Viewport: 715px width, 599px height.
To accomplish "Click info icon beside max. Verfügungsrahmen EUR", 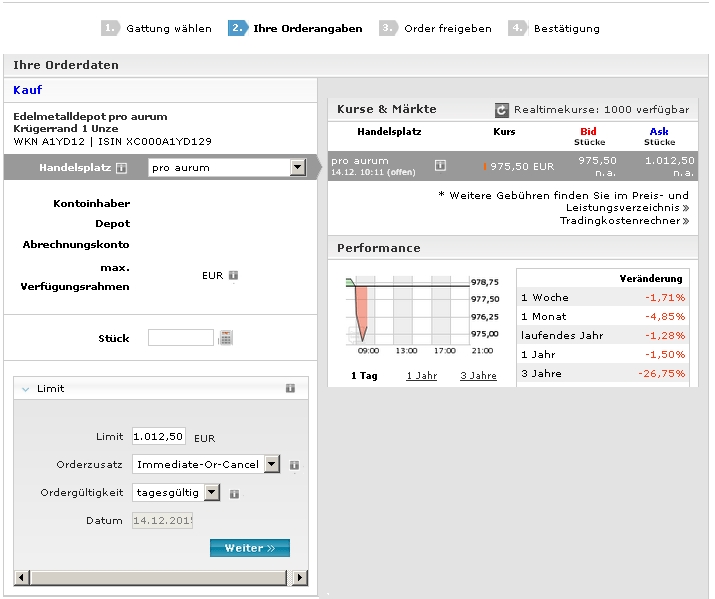I will 233,275.
